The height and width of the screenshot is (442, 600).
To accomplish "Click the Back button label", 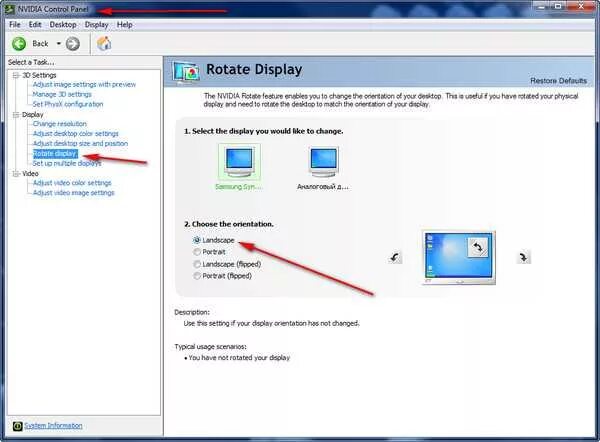I will [x=41, y=44].
